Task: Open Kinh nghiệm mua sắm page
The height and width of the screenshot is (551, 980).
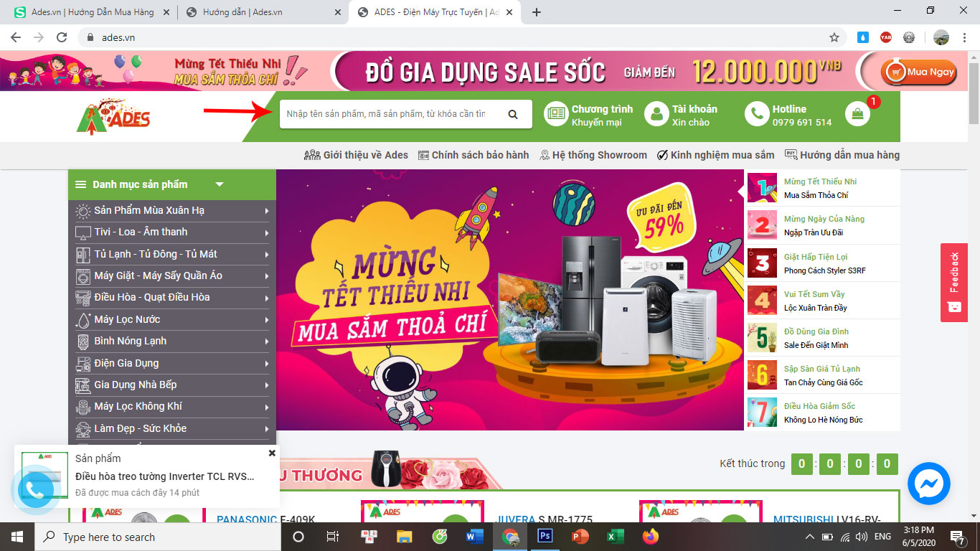Action: pyautogui.click(x=716, y=155)
